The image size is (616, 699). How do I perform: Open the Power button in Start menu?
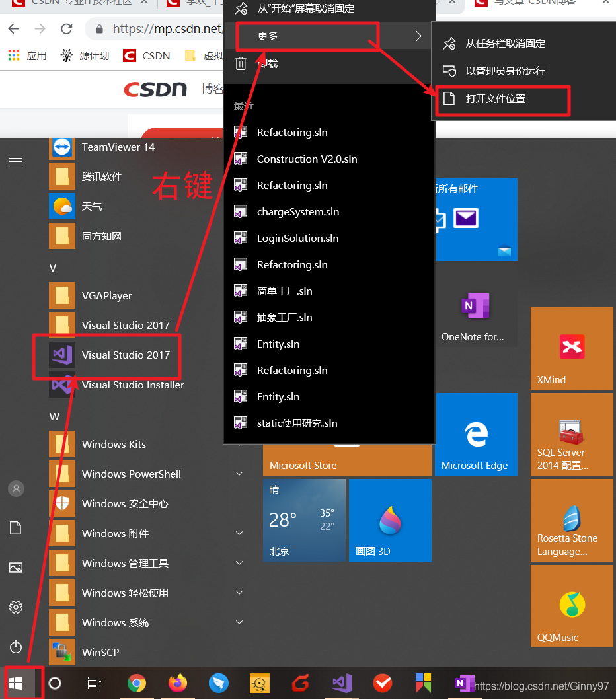(16, 646)
